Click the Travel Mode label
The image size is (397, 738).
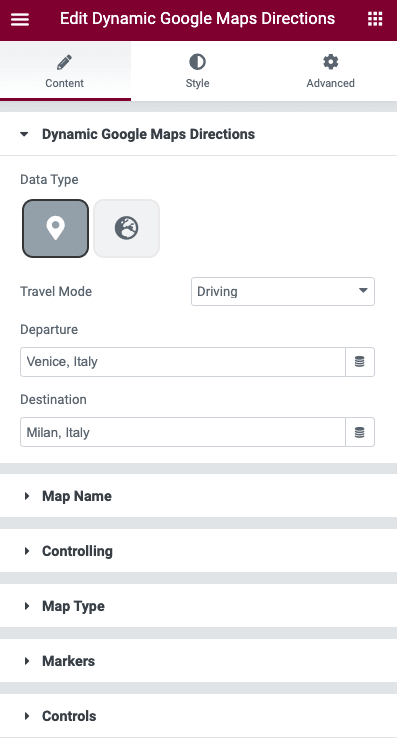click(x=56, y=291)
